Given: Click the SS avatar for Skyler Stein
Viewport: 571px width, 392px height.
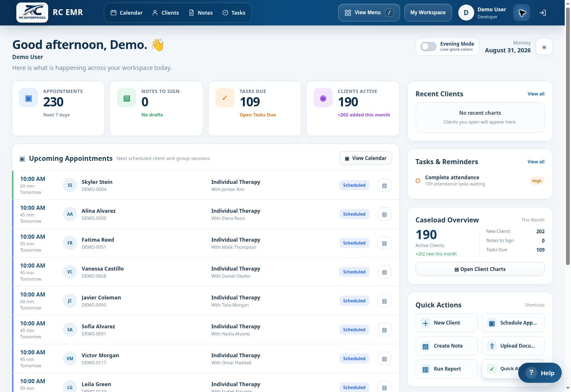Looking at the screenshot, I should point(70,185).
